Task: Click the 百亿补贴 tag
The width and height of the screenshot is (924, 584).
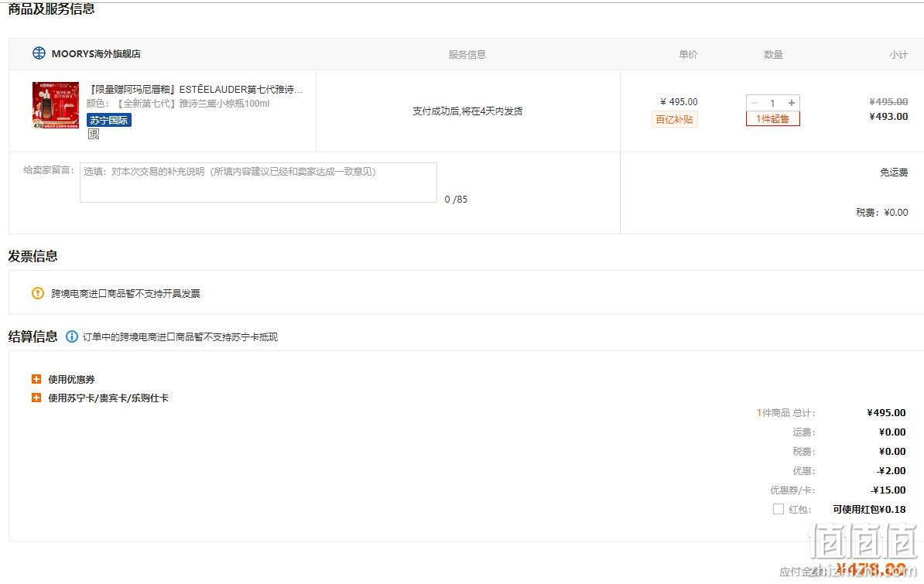Action: click(x=675, y=119)
